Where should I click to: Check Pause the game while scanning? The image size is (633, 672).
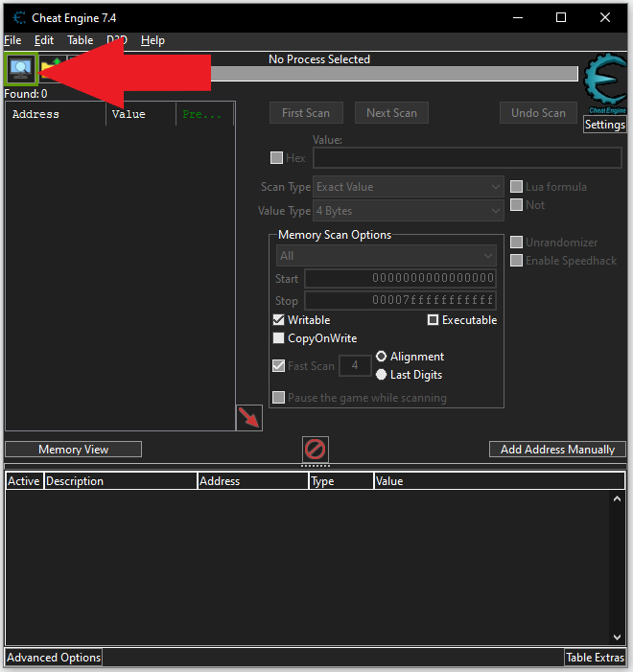click(279, 397)
